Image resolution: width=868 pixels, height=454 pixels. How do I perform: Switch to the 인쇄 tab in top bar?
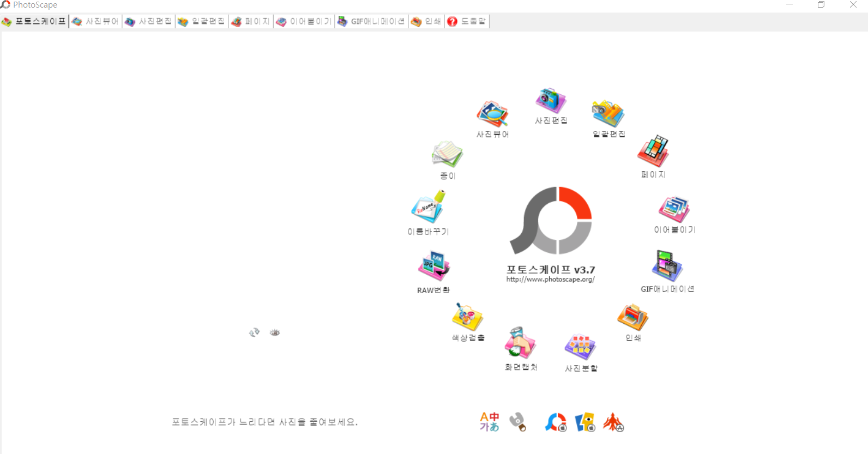[x=426, y=21]
